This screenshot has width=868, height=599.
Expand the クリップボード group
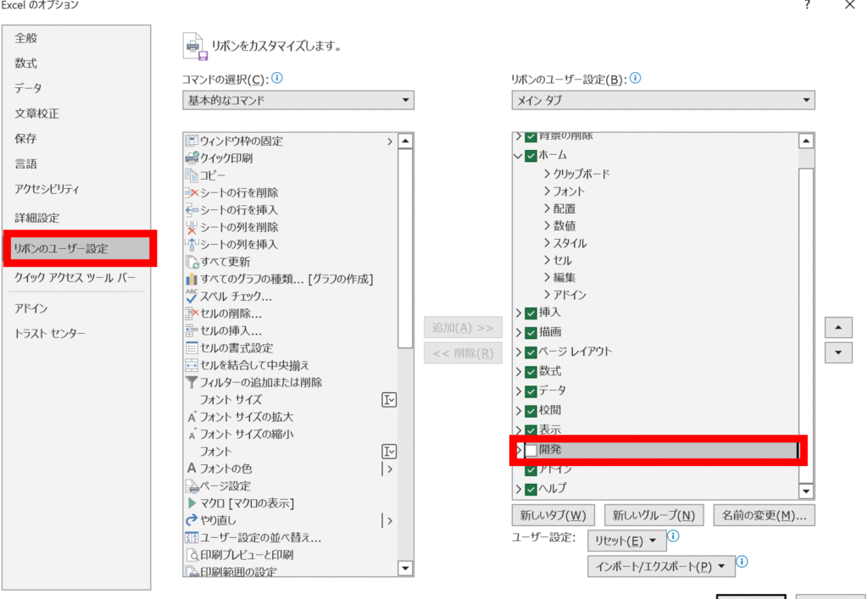(x=547, y=174)
